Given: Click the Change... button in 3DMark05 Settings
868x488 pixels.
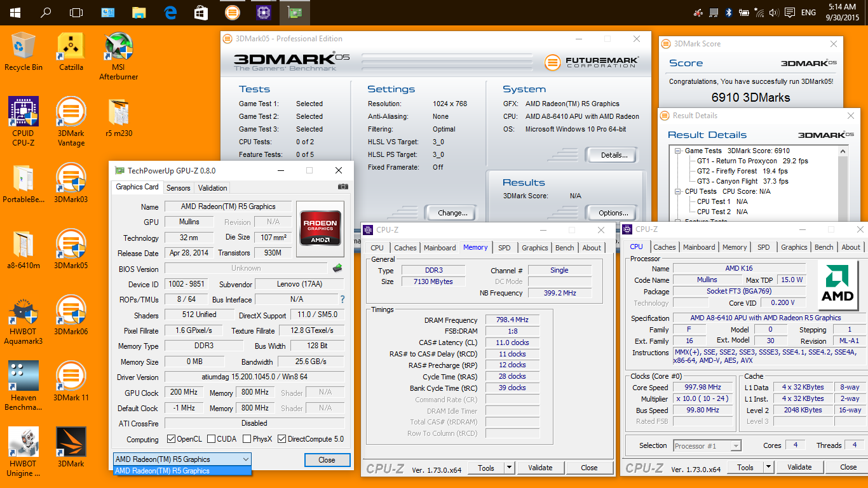Looking at the screenshot, I should click(x=450, y=213).
